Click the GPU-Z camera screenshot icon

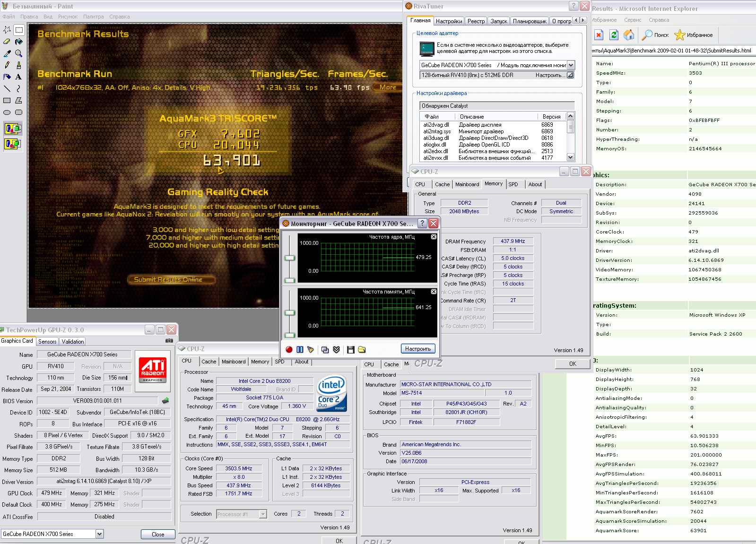tap(169, 340)
